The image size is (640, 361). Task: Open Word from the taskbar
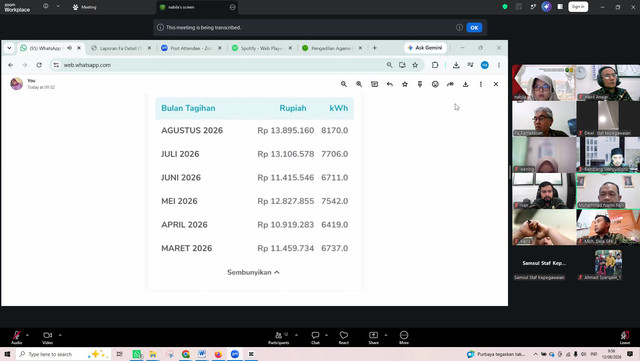pos(202,354)
